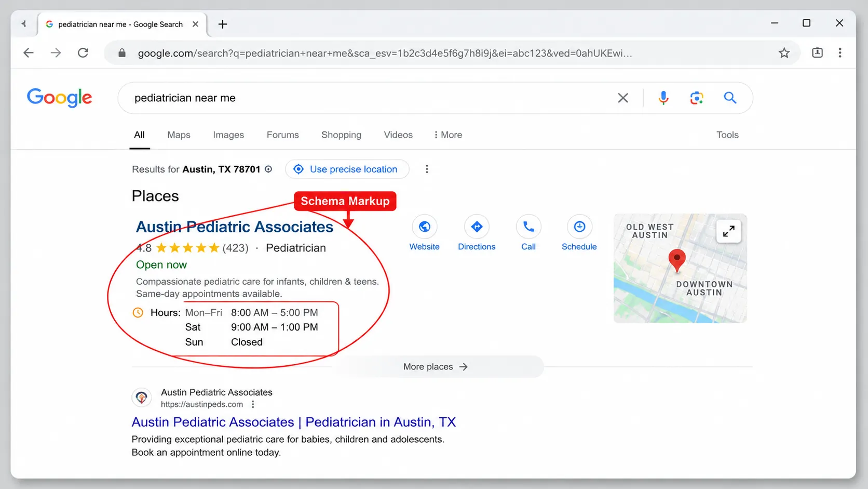Select the Forums tab

(283, 135)
